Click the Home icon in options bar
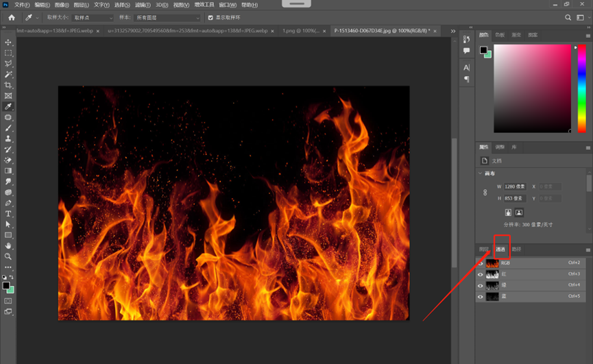Screen dimensions: 593x364 [12, 17]
